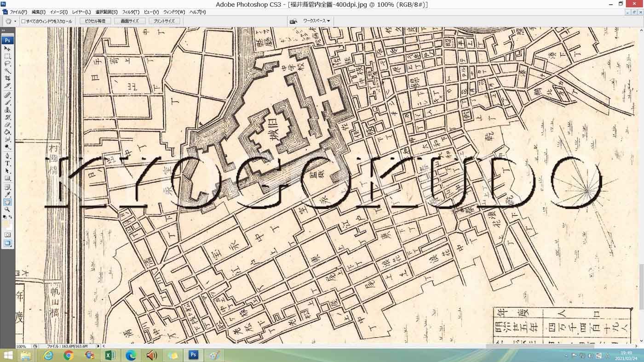
Task: Open Microsoft Edge from taskbar
Action: [x=131, y=355]
